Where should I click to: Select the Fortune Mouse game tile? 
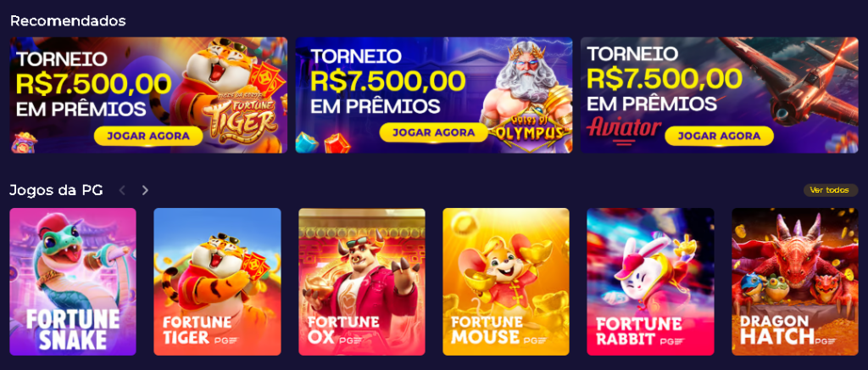pyautogui.click(x=506, y=282)
